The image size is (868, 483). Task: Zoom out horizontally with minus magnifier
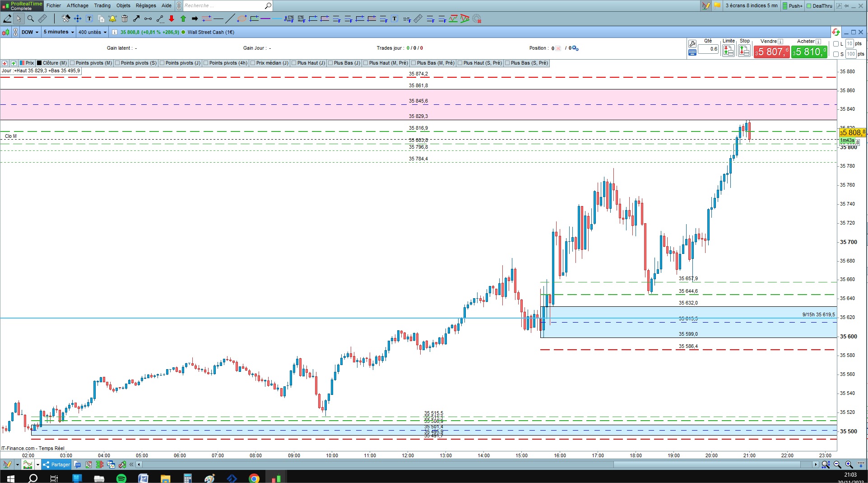click(x=837, y=464)
